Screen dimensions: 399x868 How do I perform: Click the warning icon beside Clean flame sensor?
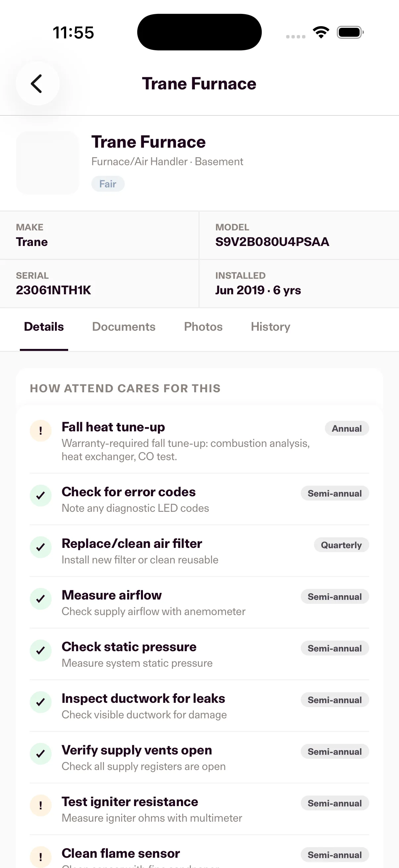(41, 857)
